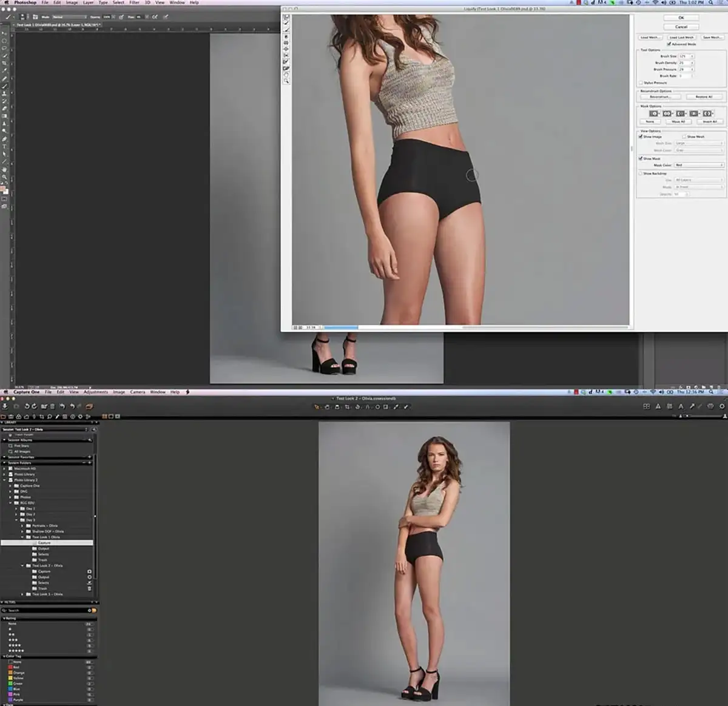
Task: Click the model photo preview in Capture One viewer
Action: (x=414, y=564)
